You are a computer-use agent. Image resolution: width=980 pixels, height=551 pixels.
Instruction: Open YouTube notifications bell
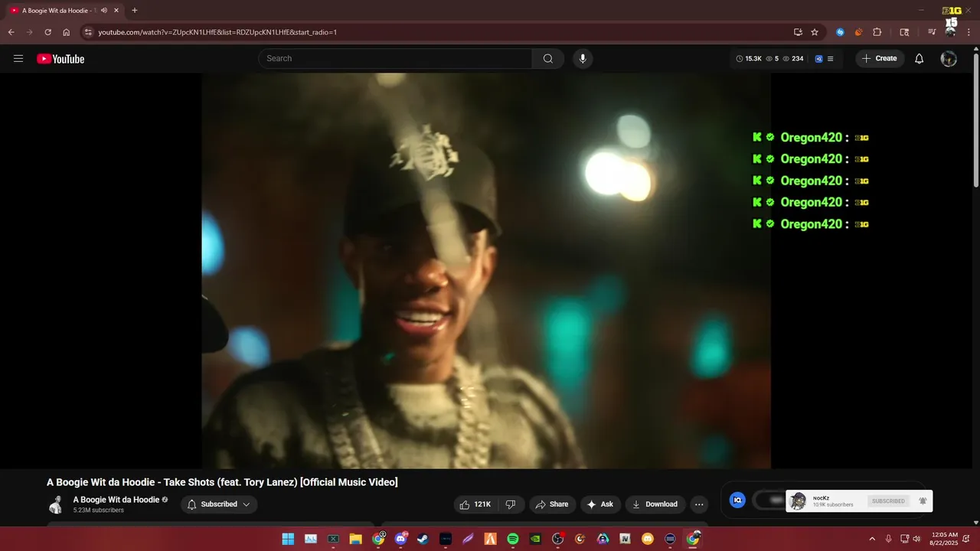pyautogui.click(x=920, y=59)
